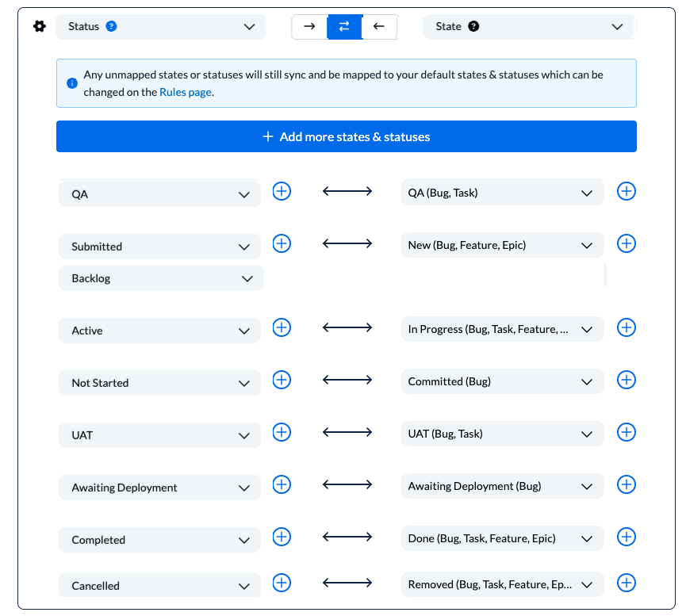Open the State field dropdown
Image resolution: width=686 pixels, height=616 pixels.
[528, 27]
